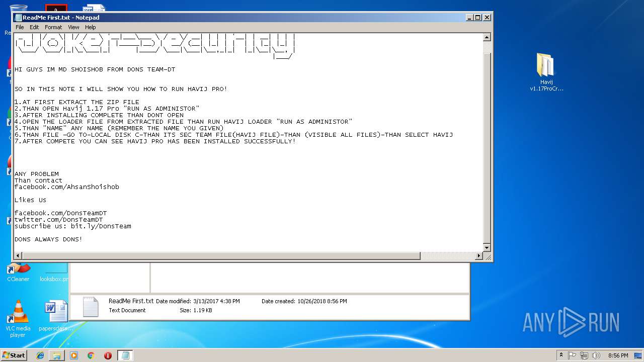Click the line with facebook.com/AhsanShoishob
The width and height of the screenshot is (644, 362).
67,187
